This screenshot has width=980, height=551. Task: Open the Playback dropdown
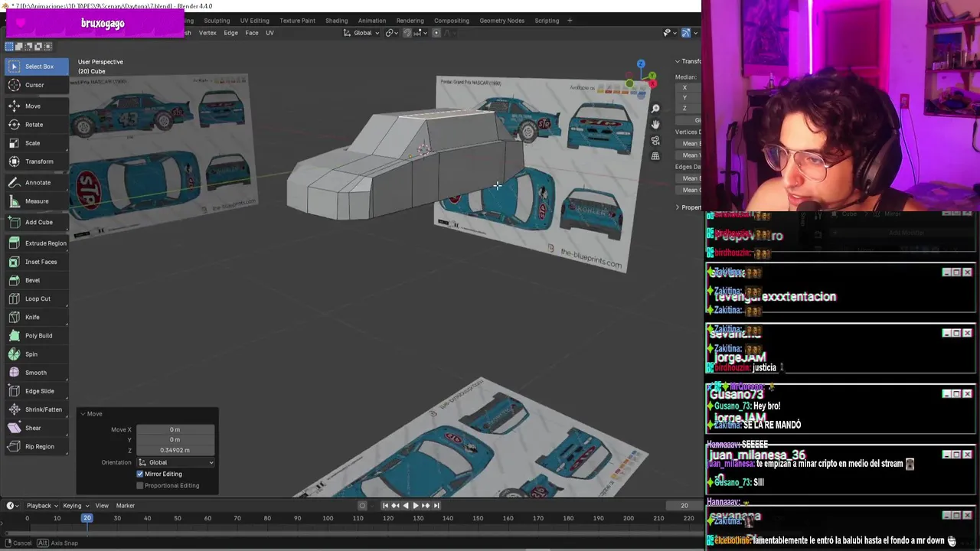click(42, 505)
